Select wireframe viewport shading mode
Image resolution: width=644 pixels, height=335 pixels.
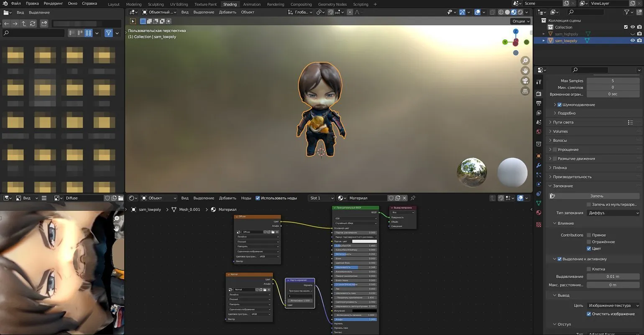point(501,12)
